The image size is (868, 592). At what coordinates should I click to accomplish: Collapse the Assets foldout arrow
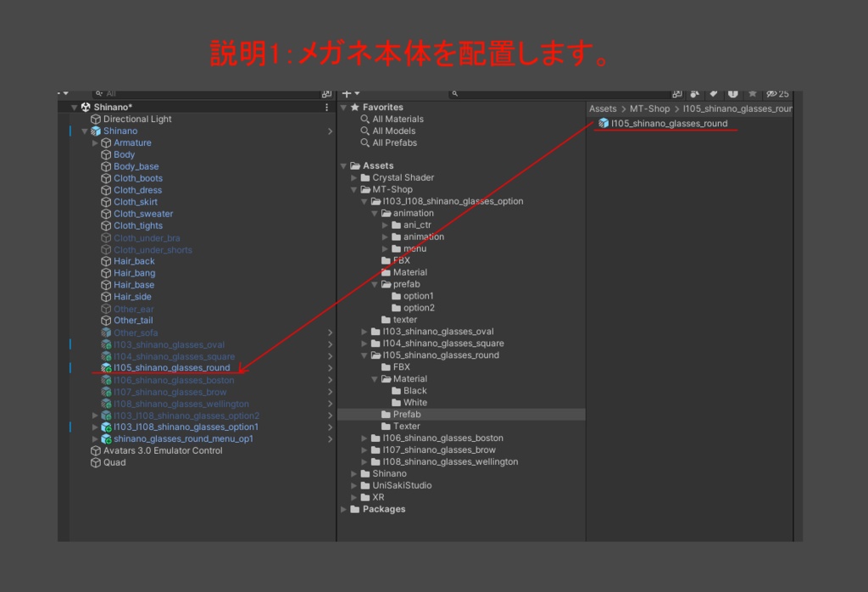tap(343, 166)
